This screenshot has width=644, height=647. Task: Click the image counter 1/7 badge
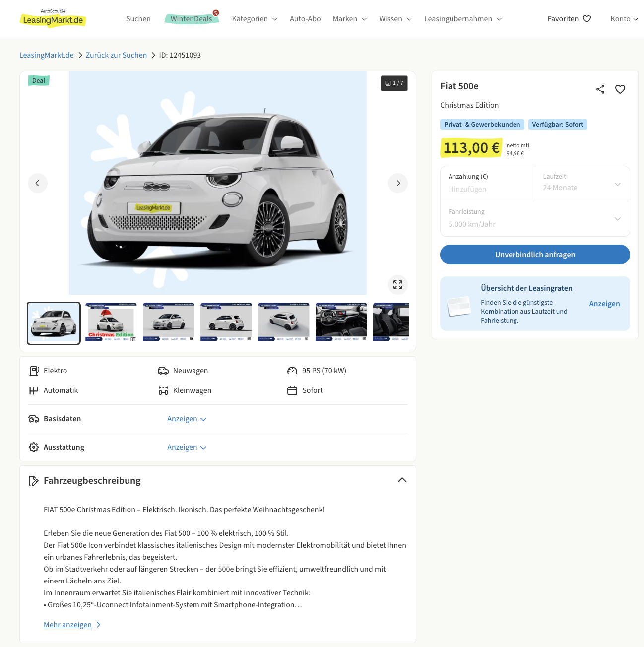394,83
